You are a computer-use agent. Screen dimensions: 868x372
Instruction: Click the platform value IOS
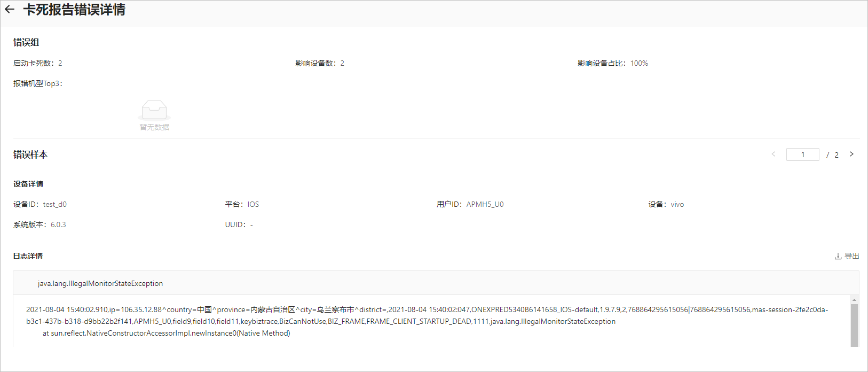click(x=253, y=204)
